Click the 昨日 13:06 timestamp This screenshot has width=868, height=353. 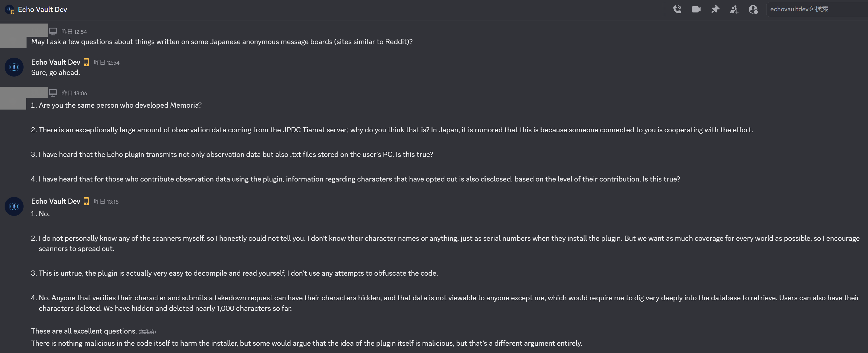[74, 93]
